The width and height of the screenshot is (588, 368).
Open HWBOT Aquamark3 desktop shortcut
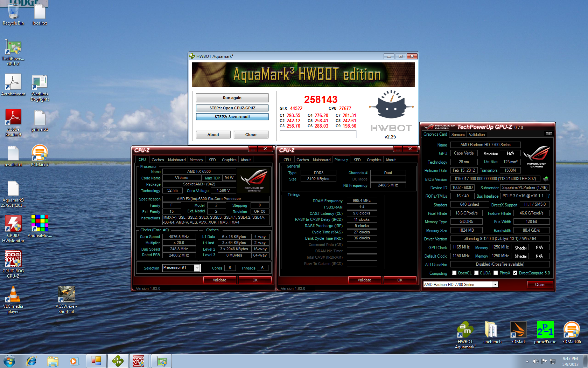[x=465, y=335]
